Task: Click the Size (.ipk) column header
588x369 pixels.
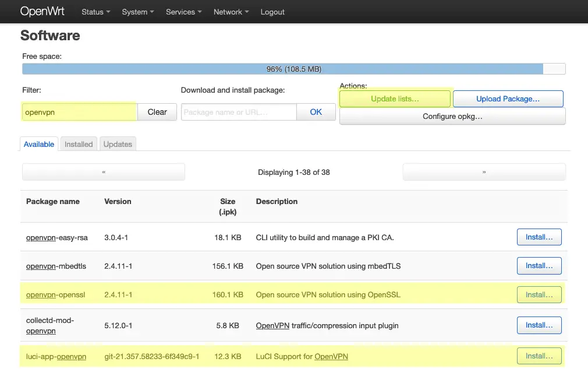Action: pyautogui.click(x=228, y=207)
